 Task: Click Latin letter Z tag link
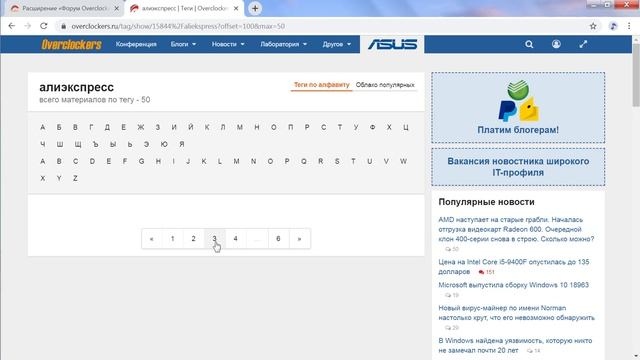click(x=75, y=178)
